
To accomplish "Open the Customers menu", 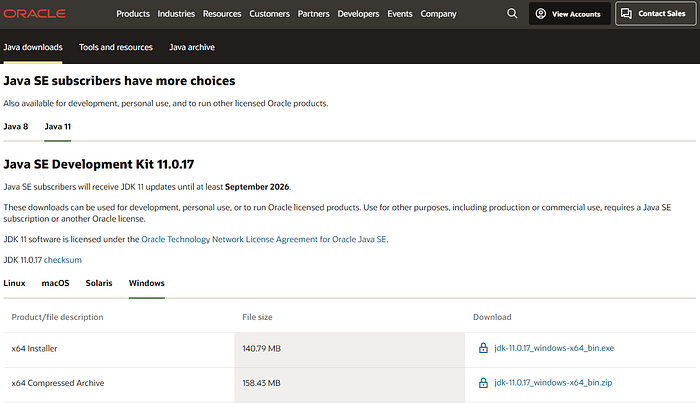I will point(269,14).
